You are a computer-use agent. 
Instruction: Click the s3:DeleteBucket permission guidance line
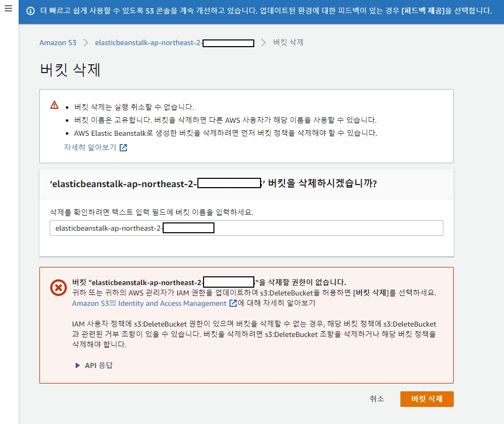coord(254,293)
